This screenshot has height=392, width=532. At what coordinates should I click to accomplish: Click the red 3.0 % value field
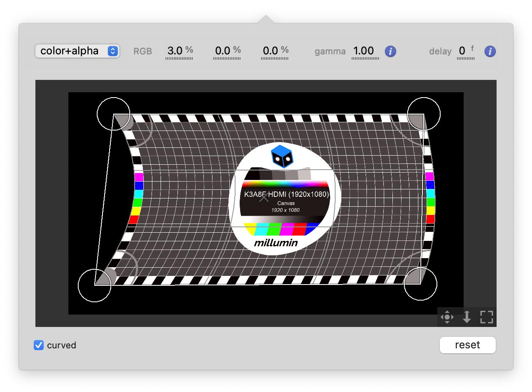pyautogui.click(x=179, y=51)
